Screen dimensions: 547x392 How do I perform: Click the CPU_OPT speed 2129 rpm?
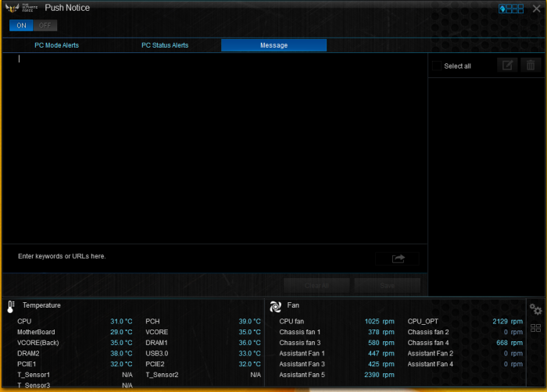point(508,321)
